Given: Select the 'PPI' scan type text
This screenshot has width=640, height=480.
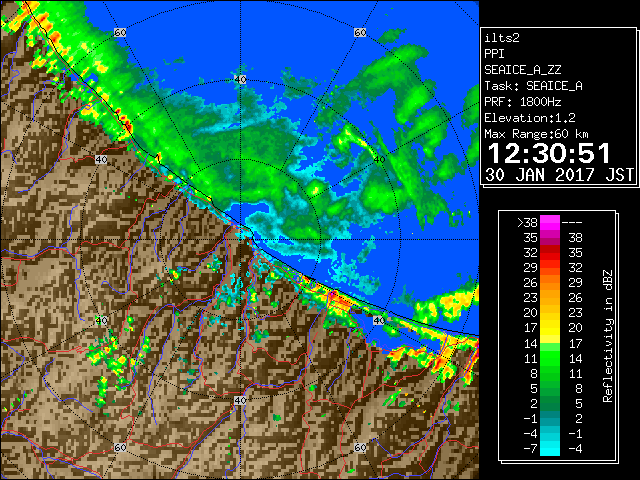Looking at the screenshot, I should click(x=494, y=54).
